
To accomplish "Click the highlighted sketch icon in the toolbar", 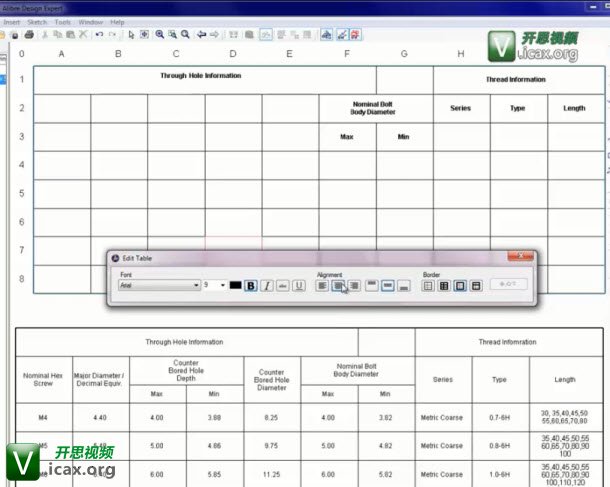I will [266, 35].
